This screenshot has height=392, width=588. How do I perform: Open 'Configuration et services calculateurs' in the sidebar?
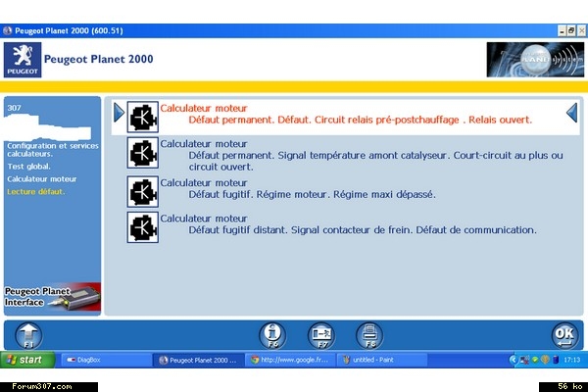[x=53, y=150]
